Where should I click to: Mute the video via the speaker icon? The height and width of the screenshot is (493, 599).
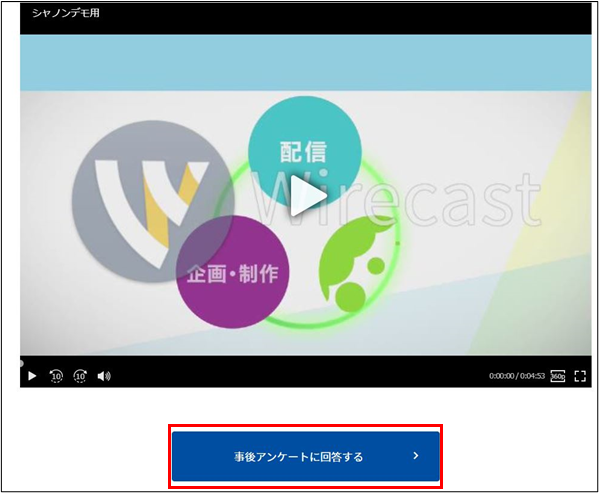tap(104, 377)
